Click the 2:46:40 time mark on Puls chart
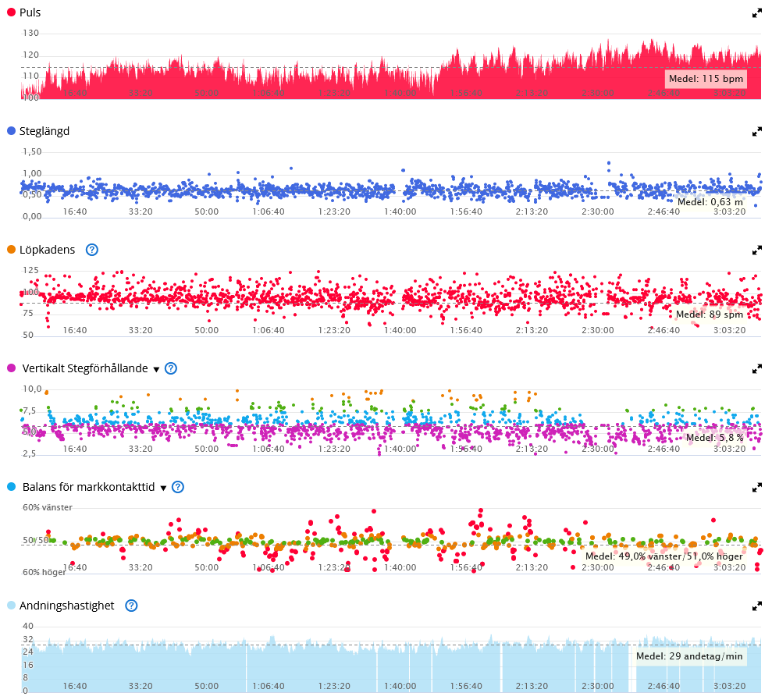 coord(663,93)
